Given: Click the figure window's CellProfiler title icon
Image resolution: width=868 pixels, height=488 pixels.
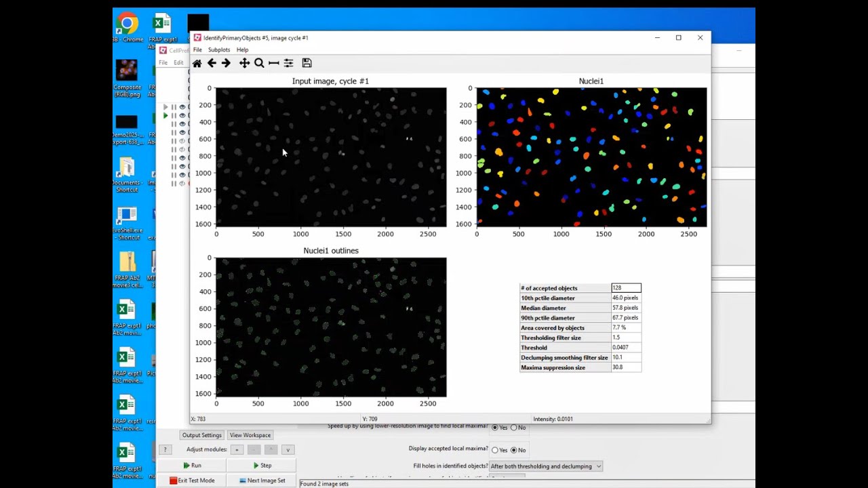Looking at the screenshot, I should point(197,38).
